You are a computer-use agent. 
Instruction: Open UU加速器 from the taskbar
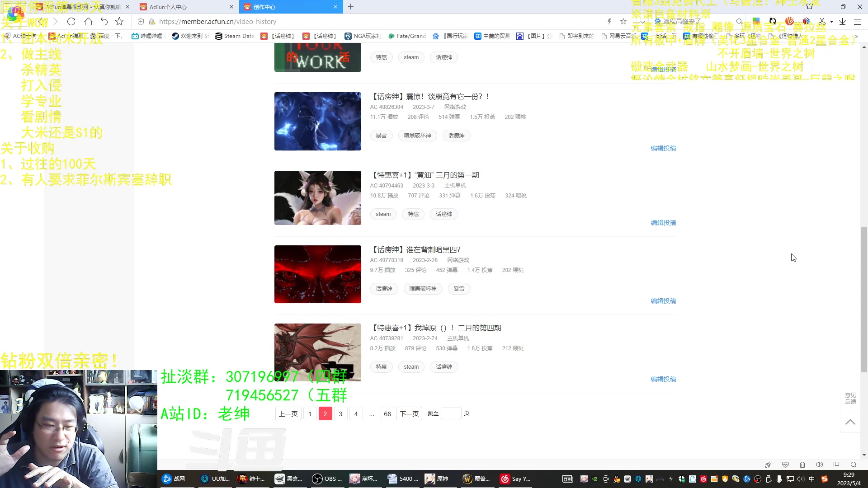coord(216,479)
